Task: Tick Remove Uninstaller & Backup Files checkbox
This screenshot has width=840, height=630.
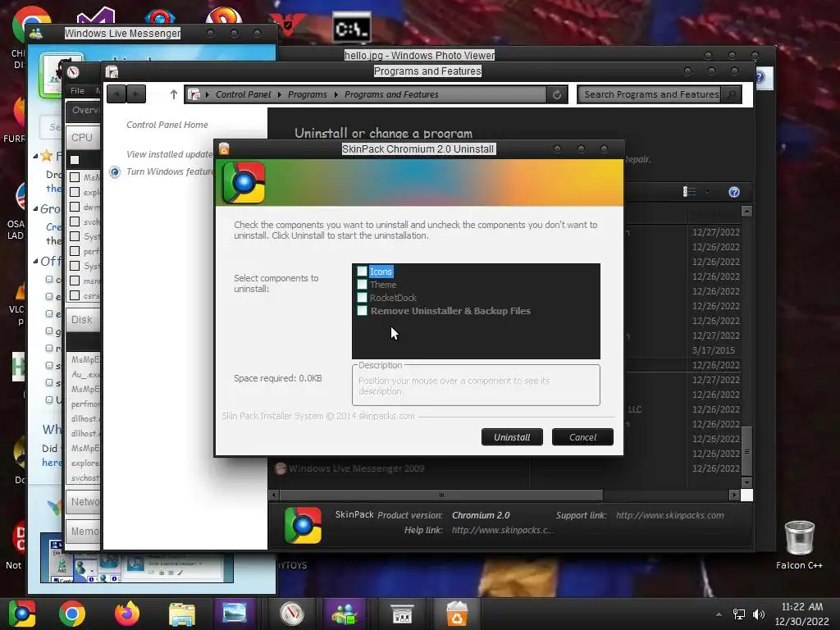Action: pos(362,311)
